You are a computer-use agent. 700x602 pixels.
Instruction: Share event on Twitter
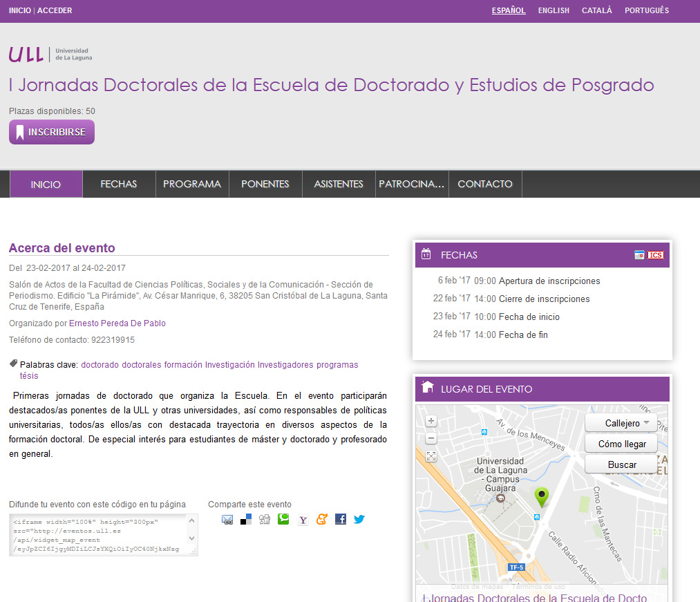tap(359, 520)
